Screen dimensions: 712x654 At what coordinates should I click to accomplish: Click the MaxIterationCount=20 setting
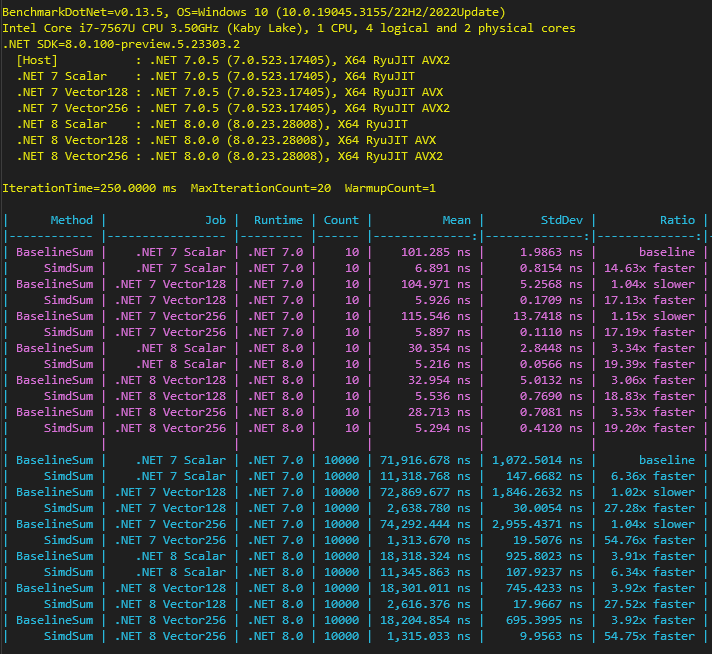[261, 188]
